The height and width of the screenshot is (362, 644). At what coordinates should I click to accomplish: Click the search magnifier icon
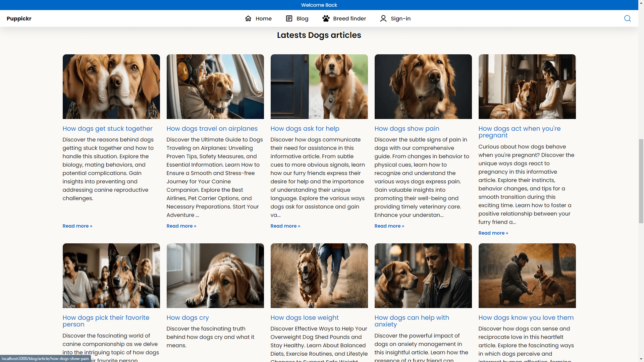[x=627, y=18]
